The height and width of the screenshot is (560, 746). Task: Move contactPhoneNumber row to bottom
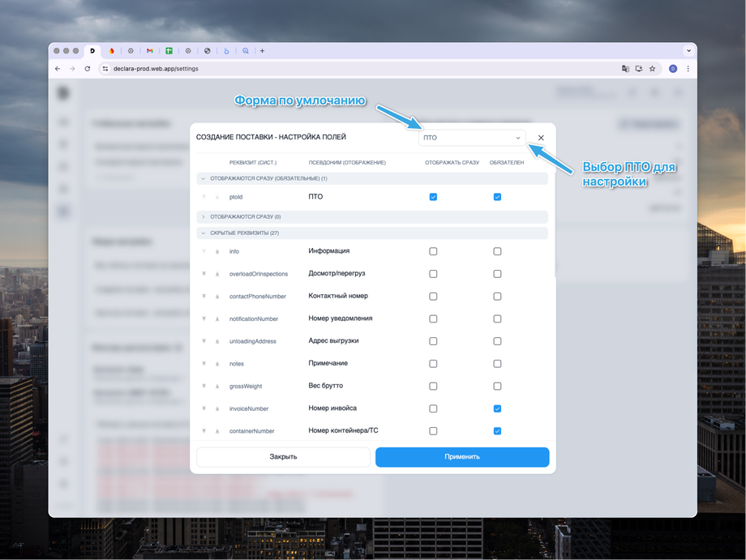click(x=217, y=296)
